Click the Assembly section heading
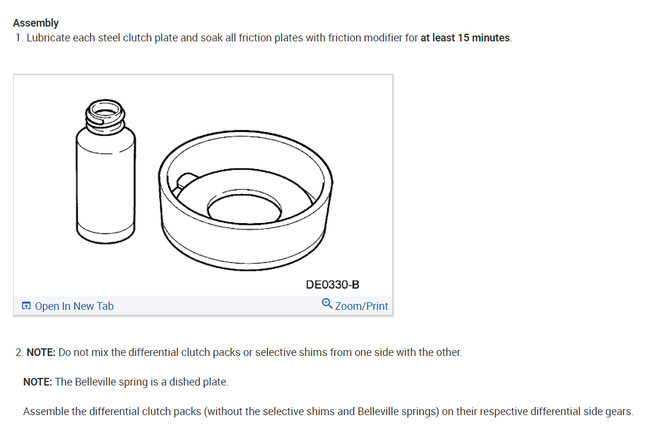Screen dimensions: 650x437 (35, 22)
